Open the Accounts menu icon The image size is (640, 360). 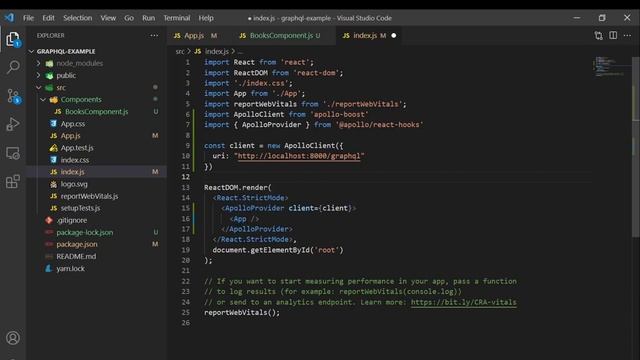(x=13, y=338)
